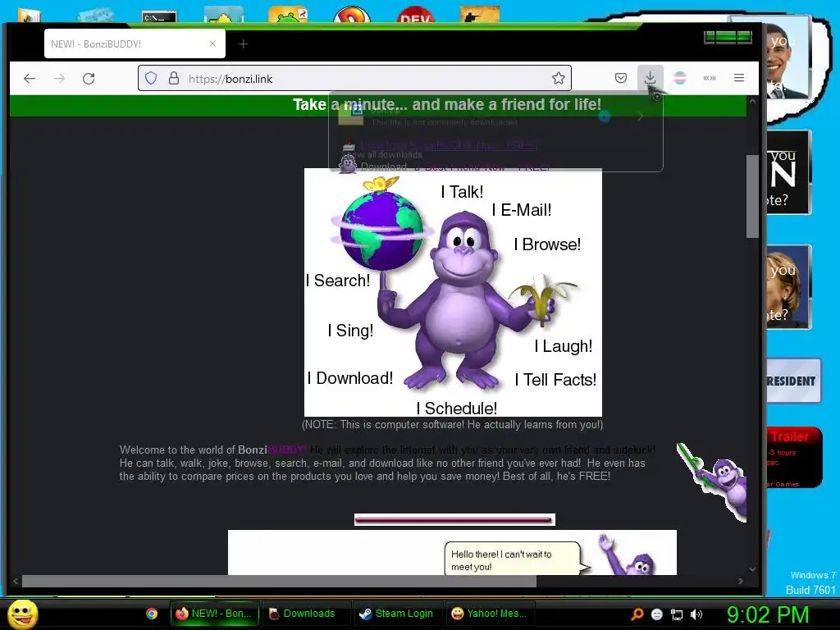The width and height of the screenshot is (840, 630).
Task: Click the red Trailer gadget
Action: 793,458
